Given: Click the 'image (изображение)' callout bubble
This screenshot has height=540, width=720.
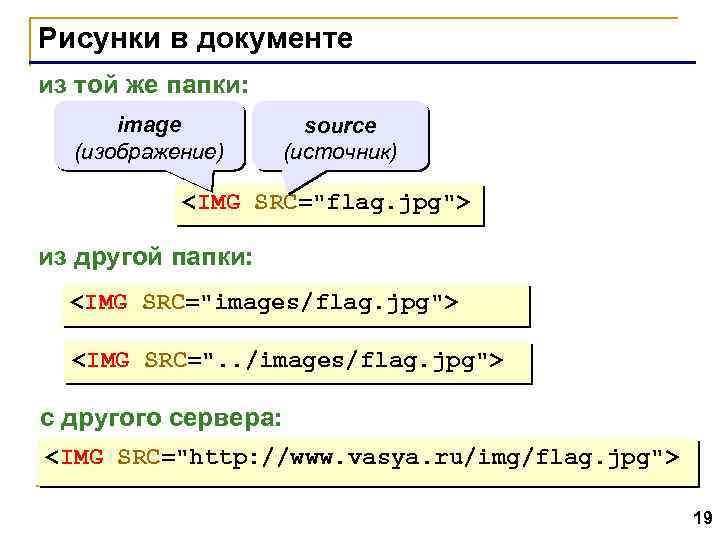Looking at the screenshot, I should [x=150, y=138].
